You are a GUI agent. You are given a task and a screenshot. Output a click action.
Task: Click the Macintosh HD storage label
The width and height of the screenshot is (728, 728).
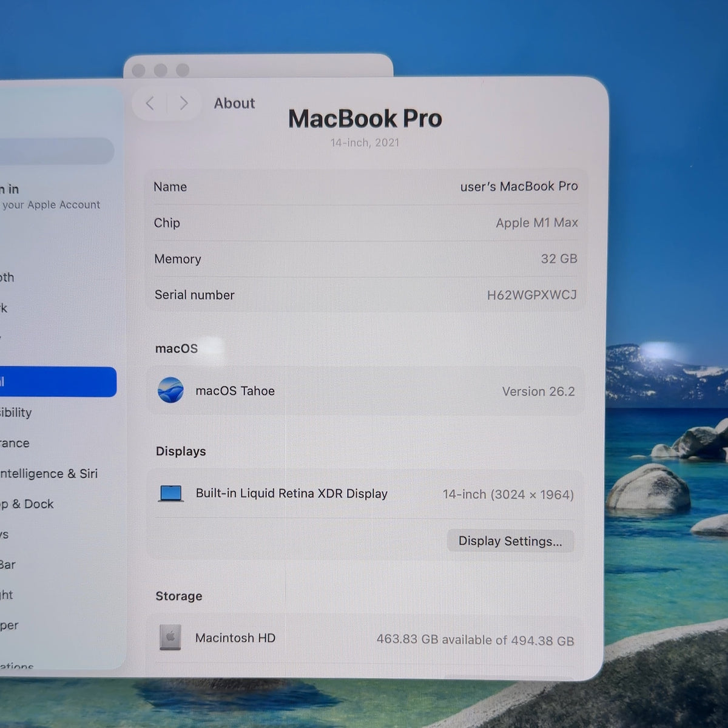tap(235, 638)
